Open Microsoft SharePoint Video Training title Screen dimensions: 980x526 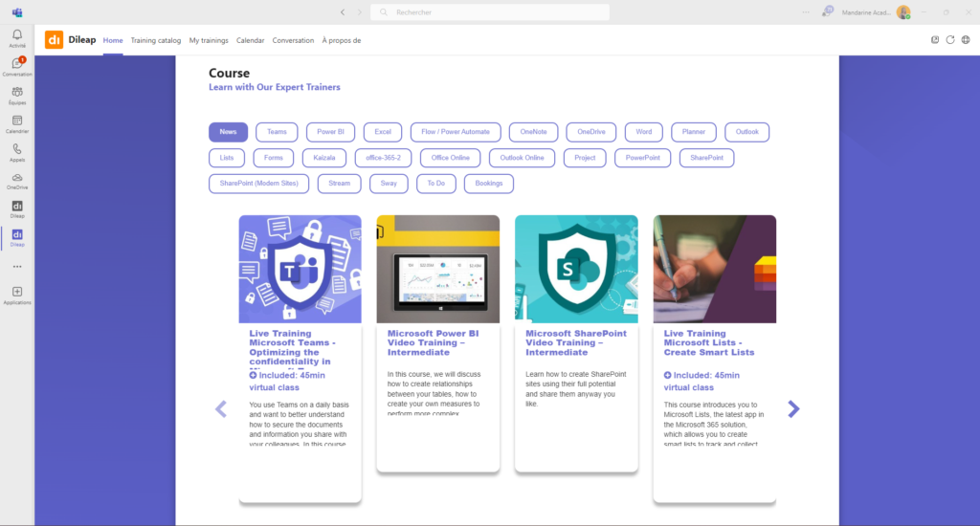pos(575,343)
